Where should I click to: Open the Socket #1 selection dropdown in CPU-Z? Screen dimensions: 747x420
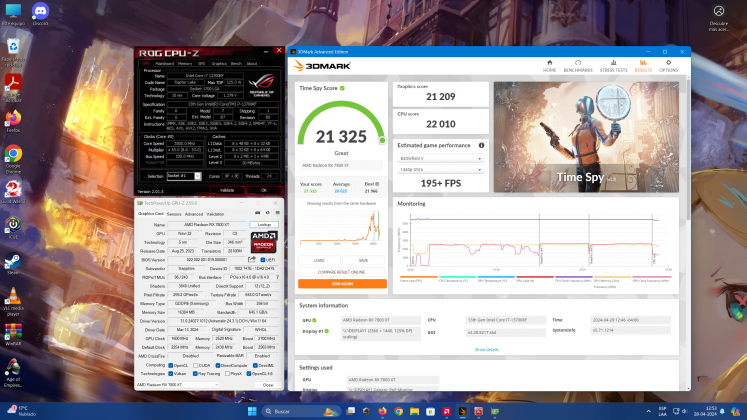pos(184,176)
